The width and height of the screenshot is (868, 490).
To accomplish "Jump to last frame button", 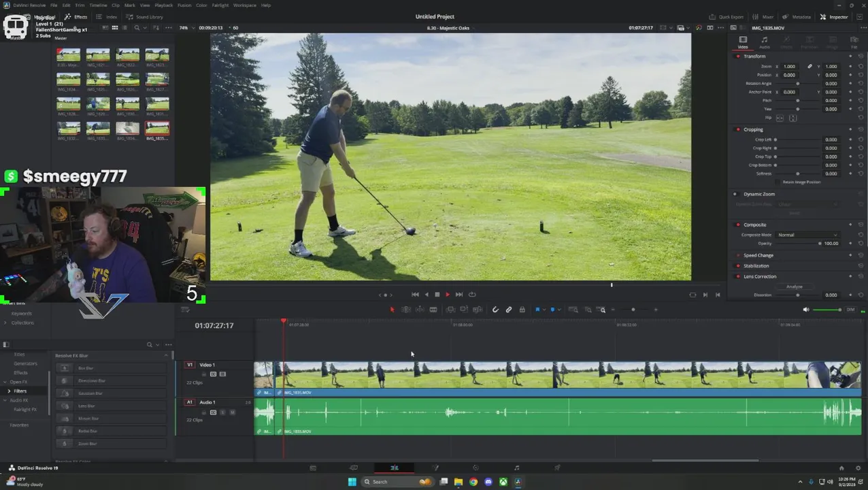I will 459,295.
